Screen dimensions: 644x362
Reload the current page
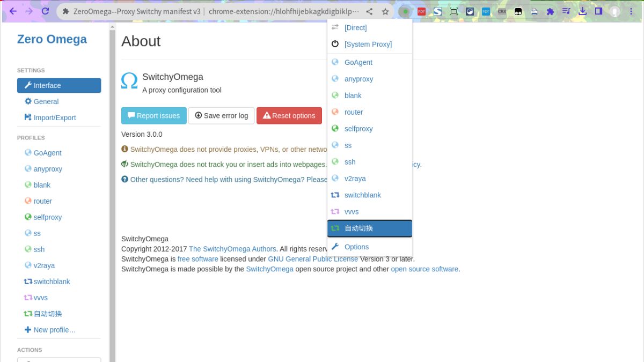click(x=46, y=11)
